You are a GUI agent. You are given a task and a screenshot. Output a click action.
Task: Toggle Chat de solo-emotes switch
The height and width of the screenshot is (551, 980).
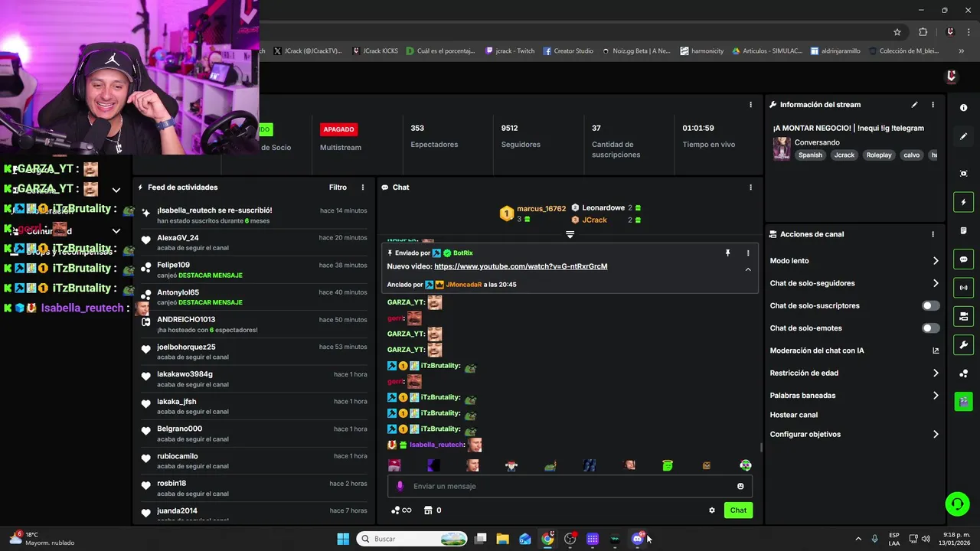click(x=930, y=328)
